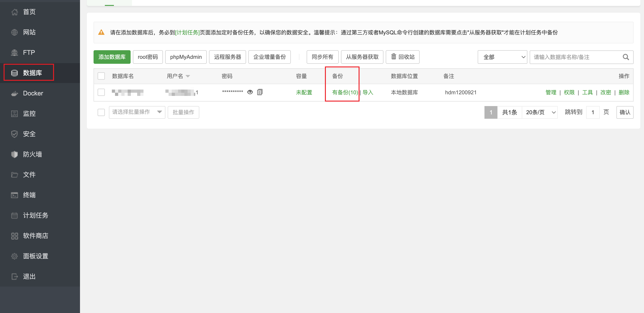Click the calendar icon beside 计划任务
This screenshot has width=644, height=313.
14,216
